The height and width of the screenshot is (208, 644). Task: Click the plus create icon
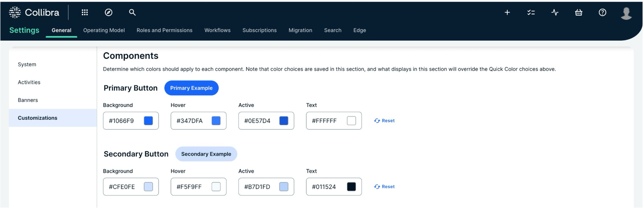click(507, 12)
